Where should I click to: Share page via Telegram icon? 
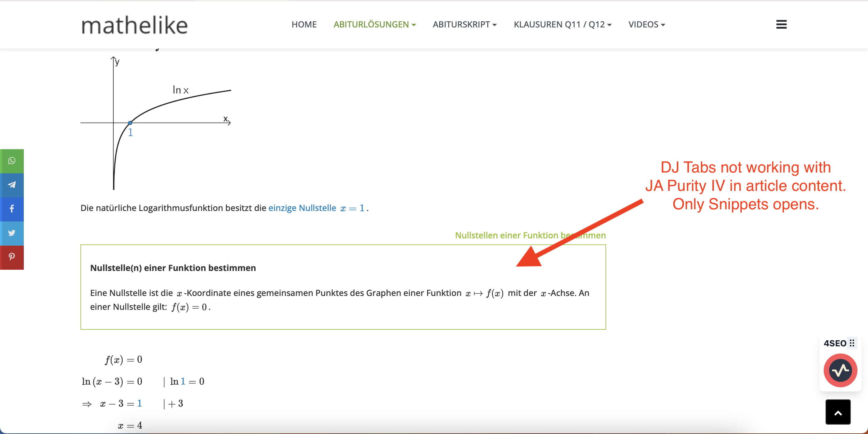click(x=12, y=185)
